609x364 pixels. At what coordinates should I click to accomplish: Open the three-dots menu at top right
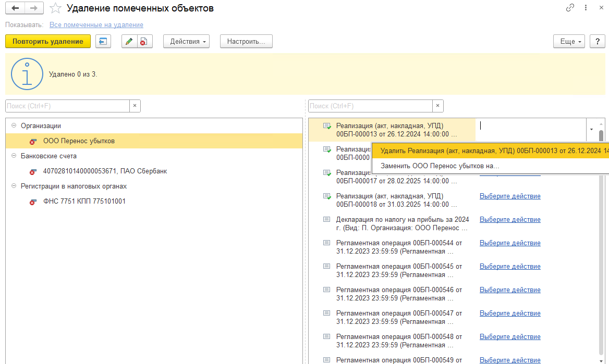586,8
